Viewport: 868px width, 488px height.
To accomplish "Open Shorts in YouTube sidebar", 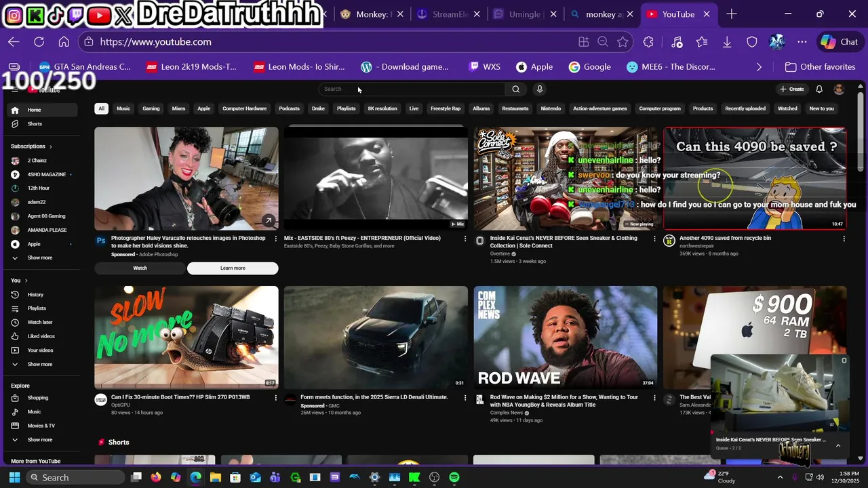I will pyautogui.click(x=42, y=124).
